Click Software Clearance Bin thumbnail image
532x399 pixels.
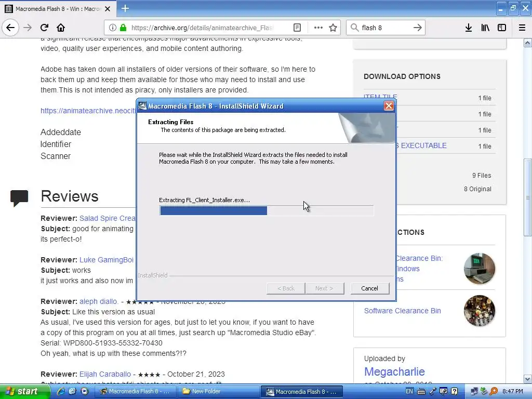[x=480, y=311]
